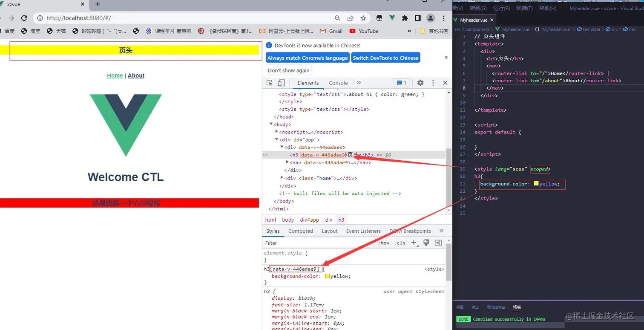Open the issues counter badge
The image size is (644, 330).
[401, 83]
